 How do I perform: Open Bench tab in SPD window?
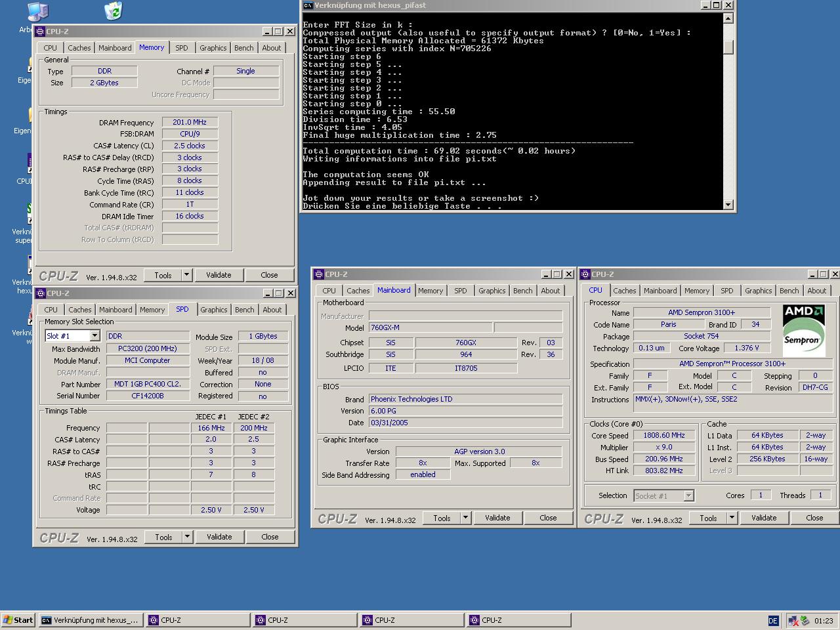click(245, 310)
